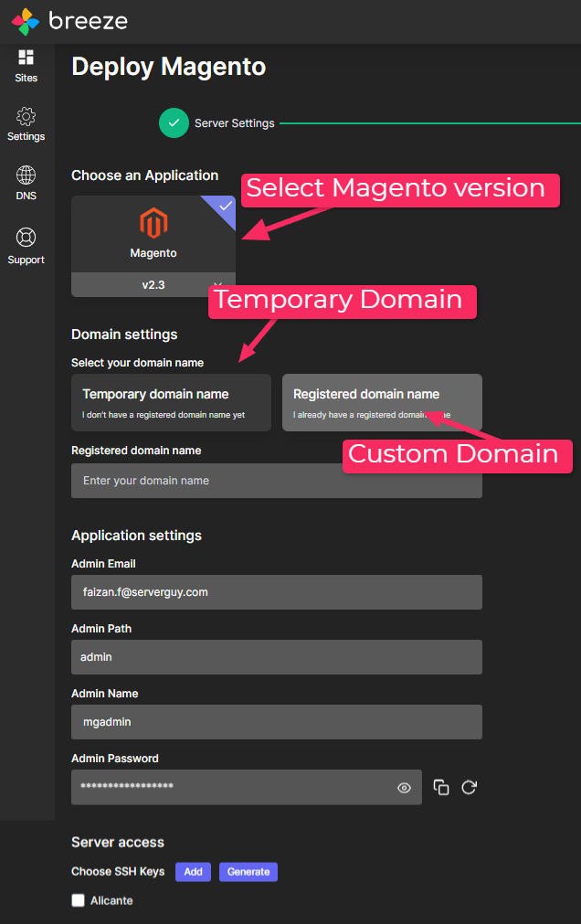The height and width of the screenshot is (924, 581).
Task: Check the Alicante SSH key checkbox
Action: (x=78, y=900)
